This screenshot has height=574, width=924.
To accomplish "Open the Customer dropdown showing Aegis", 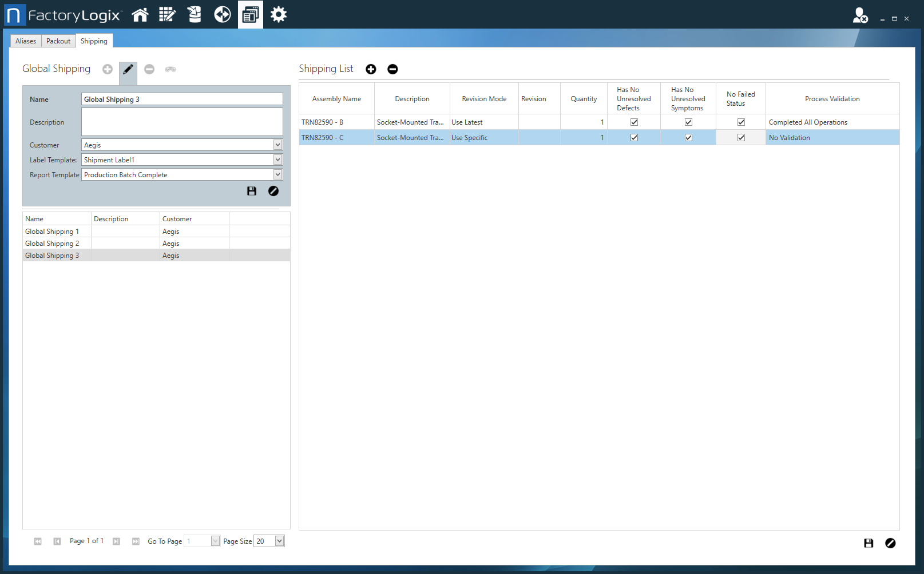I will tap(277, 145).
